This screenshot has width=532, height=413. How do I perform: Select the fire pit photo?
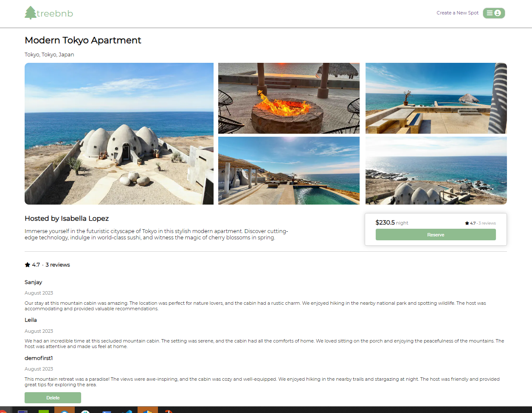(289, 98)
